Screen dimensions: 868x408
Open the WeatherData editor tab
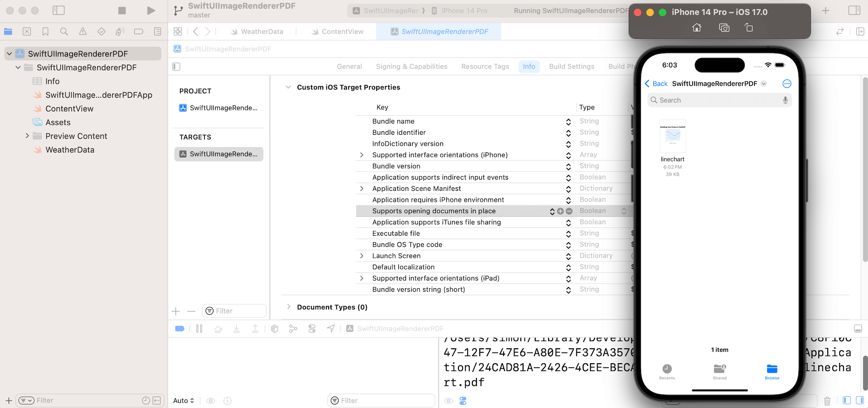click(x=257, y=32)
